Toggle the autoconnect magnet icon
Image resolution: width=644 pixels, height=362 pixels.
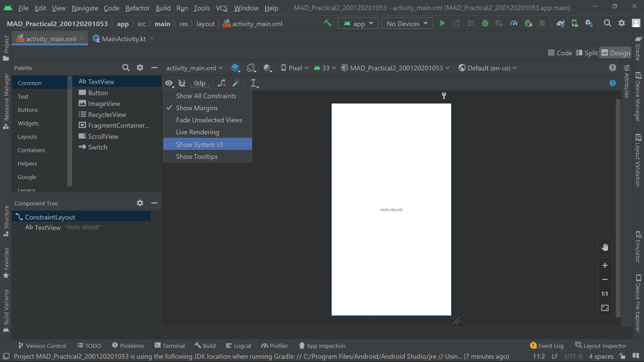182,83
